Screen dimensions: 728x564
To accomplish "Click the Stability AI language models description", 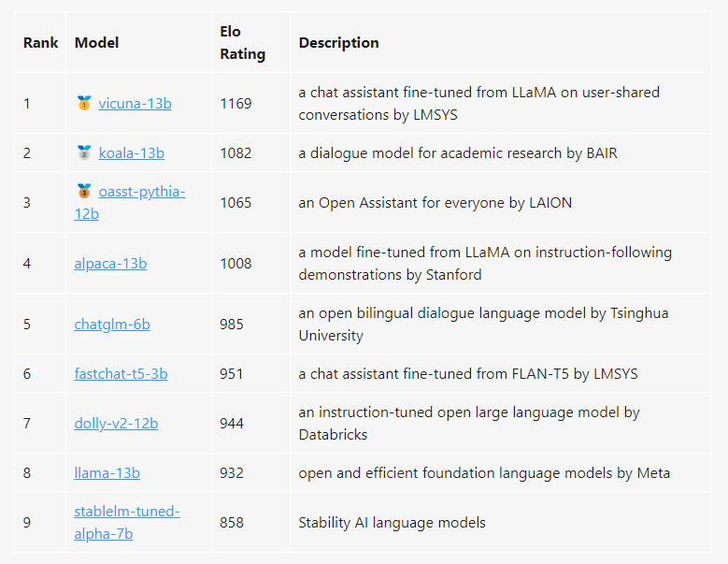I will point(392,523).
